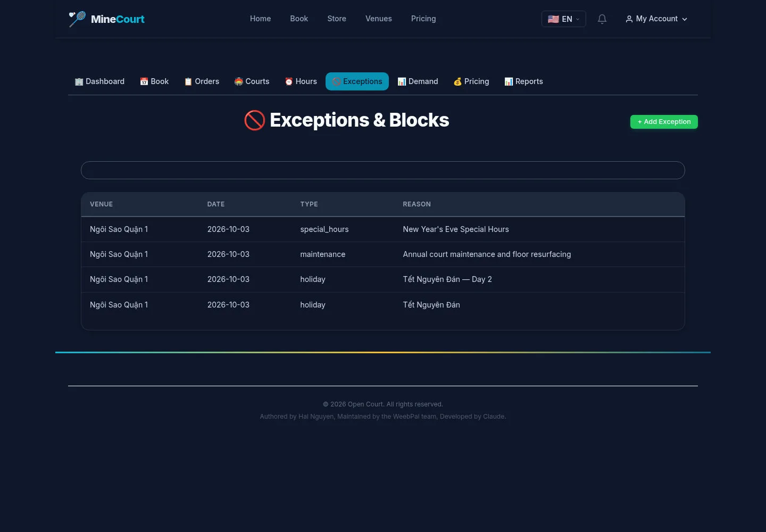The image size is (766, 532).
Task: Click the clipboard icon on Orders tab
Action: 188,81
